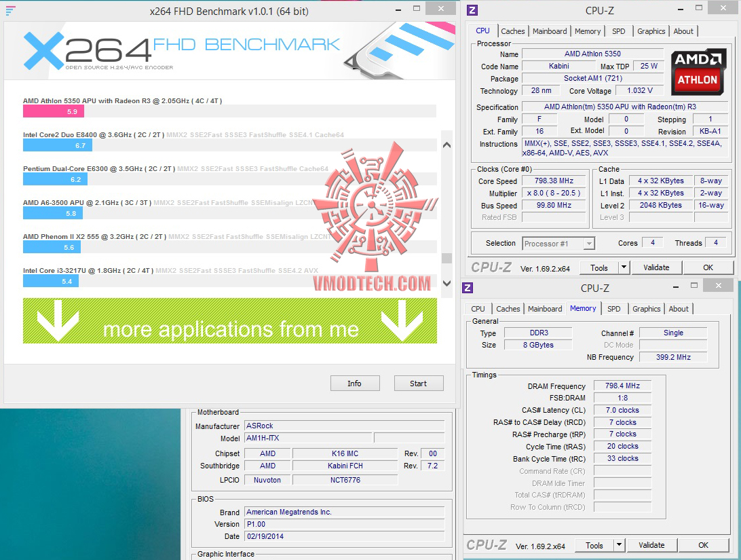The image size is (741, 560).
Task: Click Validate button in top CPU-Z window
Action: pyautogui.click(x=656, y=267)
